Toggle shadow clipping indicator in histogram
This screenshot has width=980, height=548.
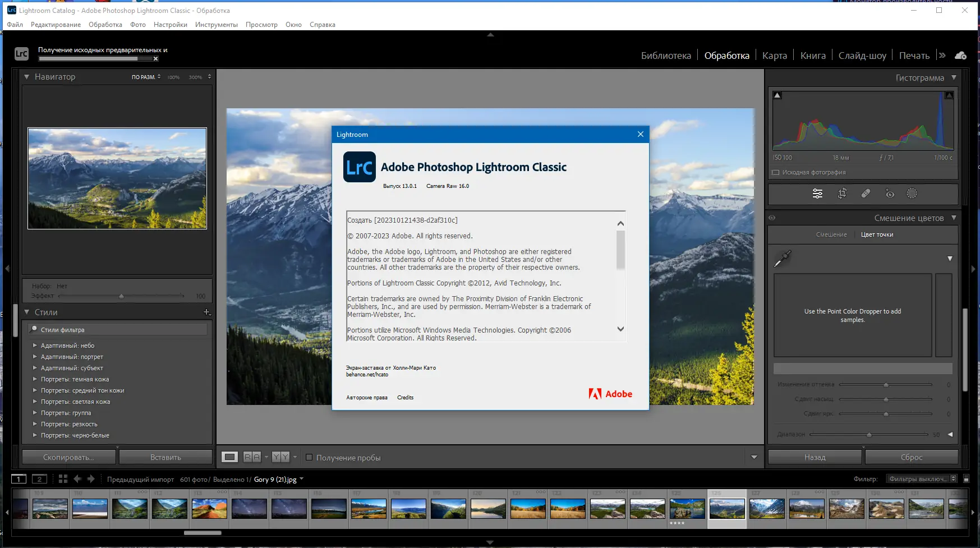pos(777,95)
